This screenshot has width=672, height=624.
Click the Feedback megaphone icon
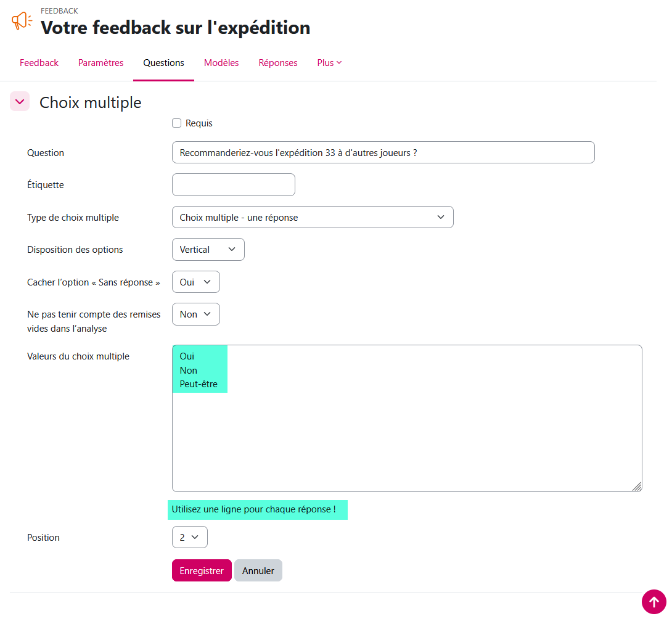(22, 20)
